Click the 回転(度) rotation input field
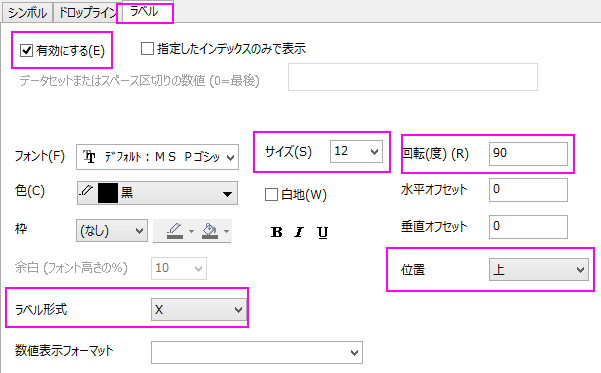This screenshot has width=601, height=373. point(528,154)
